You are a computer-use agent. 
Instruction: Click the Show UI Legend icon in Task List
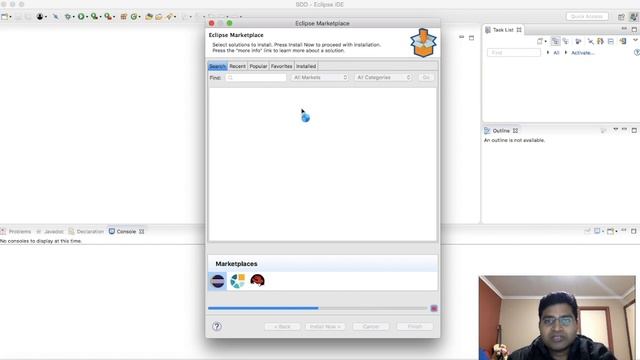point(622,41)
